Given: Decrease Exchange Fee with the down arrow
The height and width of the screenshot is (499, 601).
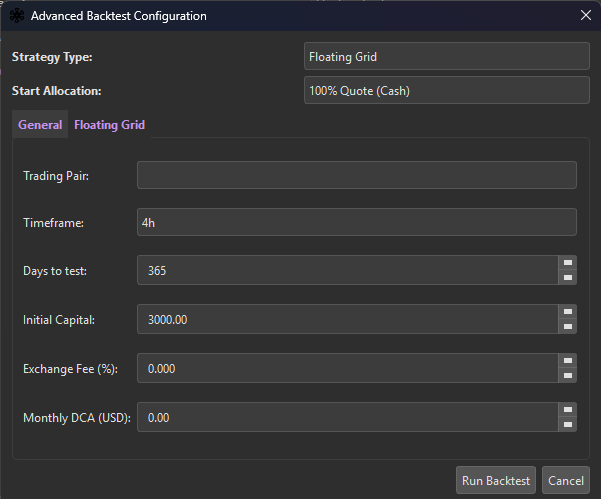Looking at the screenshot, I should (x=568, y=376).
